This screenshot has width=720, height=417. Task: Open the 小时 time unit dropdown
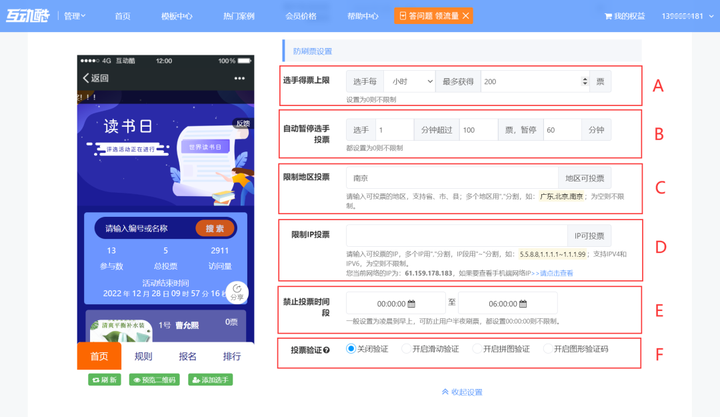[x=410, y=81]
